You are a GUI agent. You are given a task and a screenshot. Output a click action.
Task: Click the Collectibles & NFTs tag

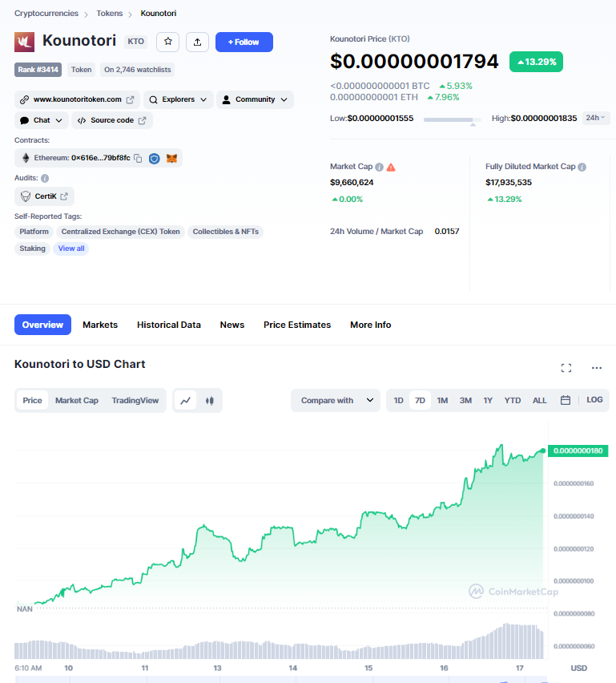[226, 232]
